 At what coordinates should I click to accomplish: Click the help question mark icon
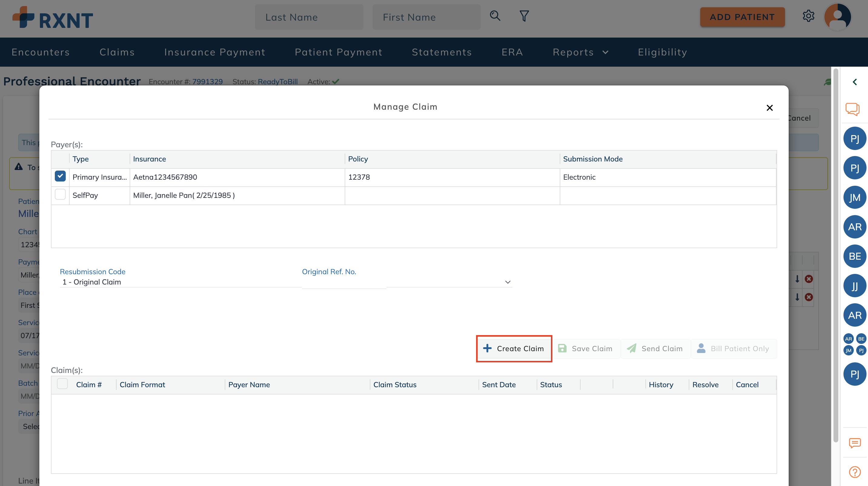(x=854, y=472)
